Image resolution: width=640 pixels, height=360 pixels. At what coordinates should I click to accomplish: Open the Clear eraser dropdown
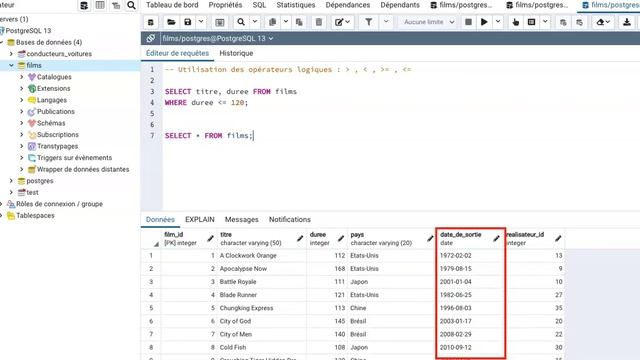coord(603,22)
